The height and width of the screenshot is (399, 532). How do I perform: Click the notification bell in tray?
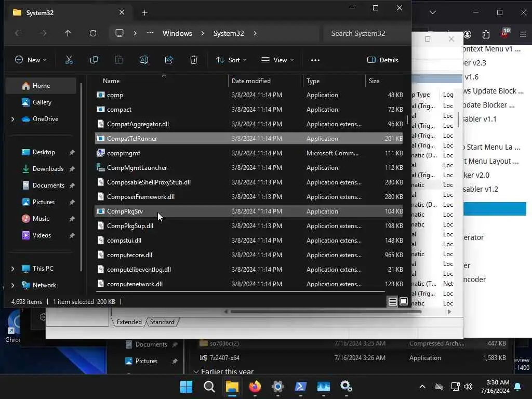pyautogui.click(x=518, y=387)
